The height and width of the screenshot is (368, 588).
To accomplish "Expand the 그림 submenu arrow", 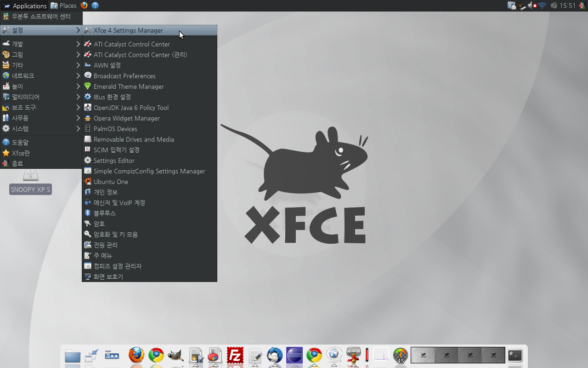I will click(78, 55).
